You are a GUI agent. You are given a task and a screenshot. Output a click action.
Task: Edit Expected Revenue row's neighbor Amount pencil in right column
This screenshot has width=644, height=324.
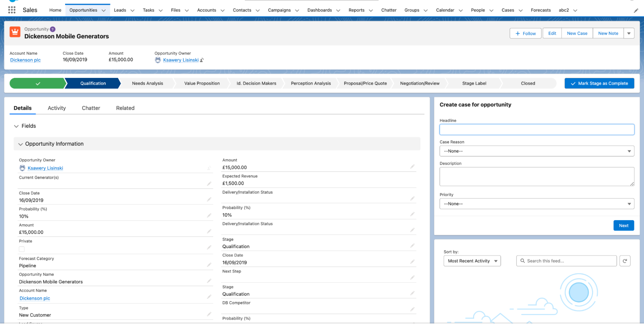(412, 166)
